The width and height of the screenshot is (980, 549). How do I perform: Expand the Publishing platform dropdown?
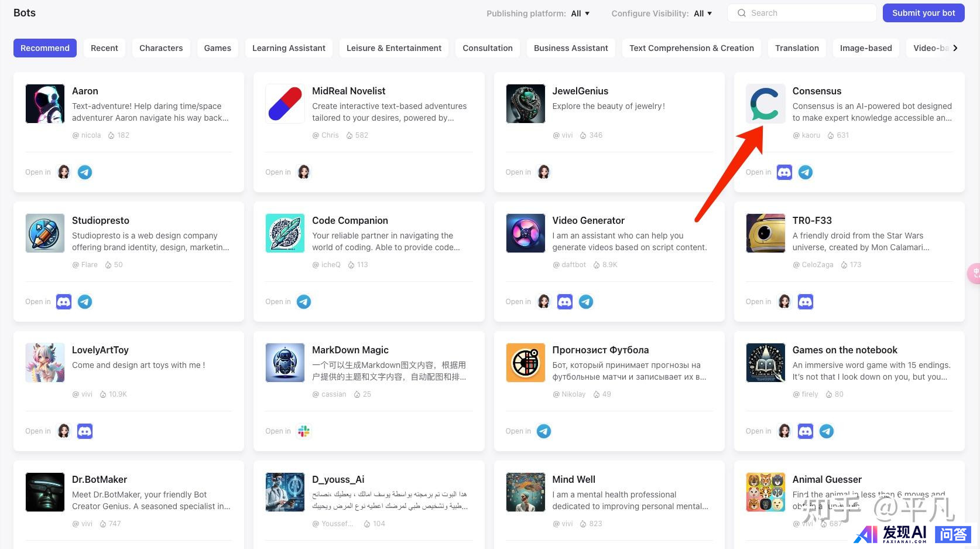pyautogui.click(x=580, y=13)
